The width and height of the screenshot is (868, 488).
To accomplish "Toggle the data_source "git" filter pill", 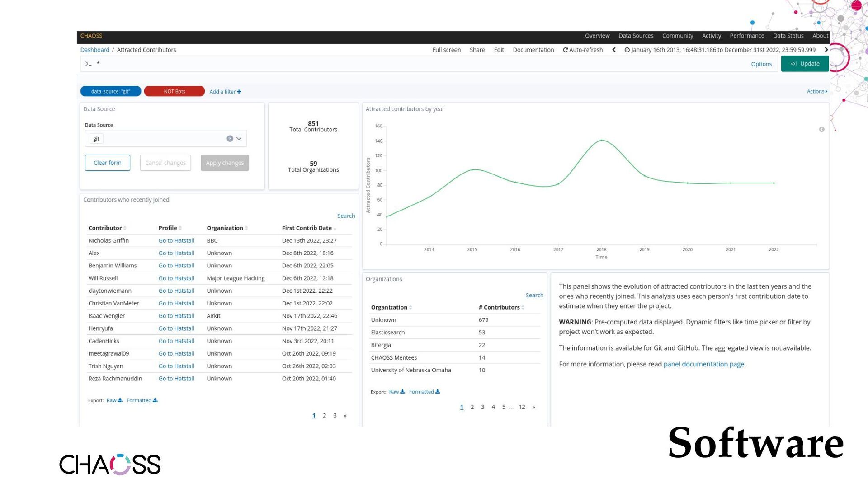I will [x=111, y=91].
